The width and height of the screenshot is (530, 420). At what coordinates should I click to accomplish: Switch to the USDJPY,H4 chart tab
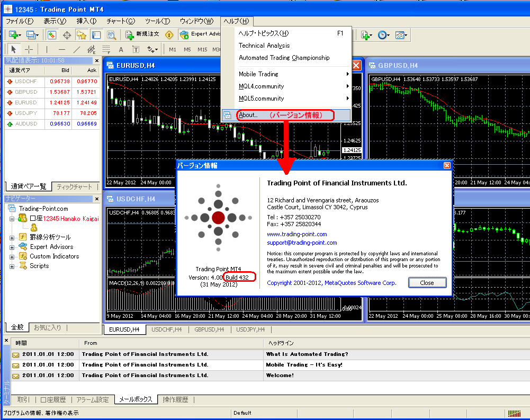point(250,329)
